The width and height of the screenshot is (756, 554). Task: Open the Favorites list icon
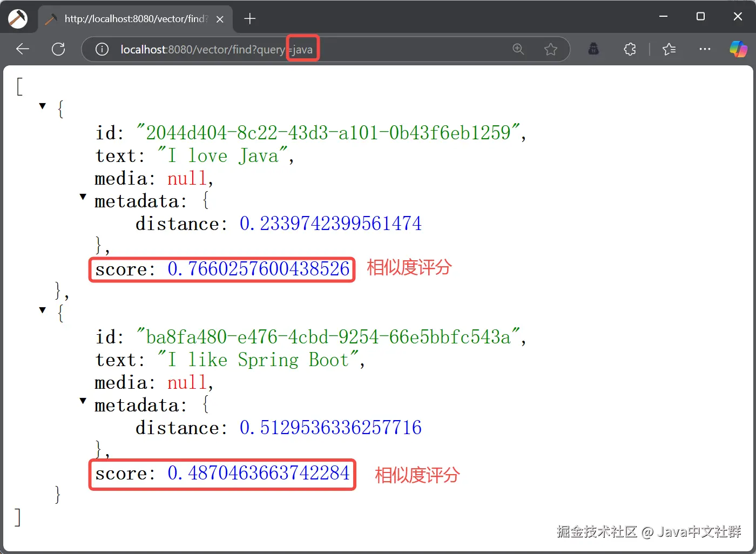tap(669, 49)
